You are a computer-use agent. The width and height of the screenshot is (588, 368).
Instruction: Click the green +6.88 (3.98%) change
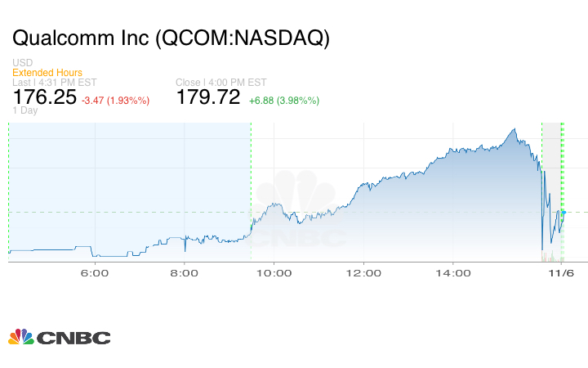coord(284,101)
